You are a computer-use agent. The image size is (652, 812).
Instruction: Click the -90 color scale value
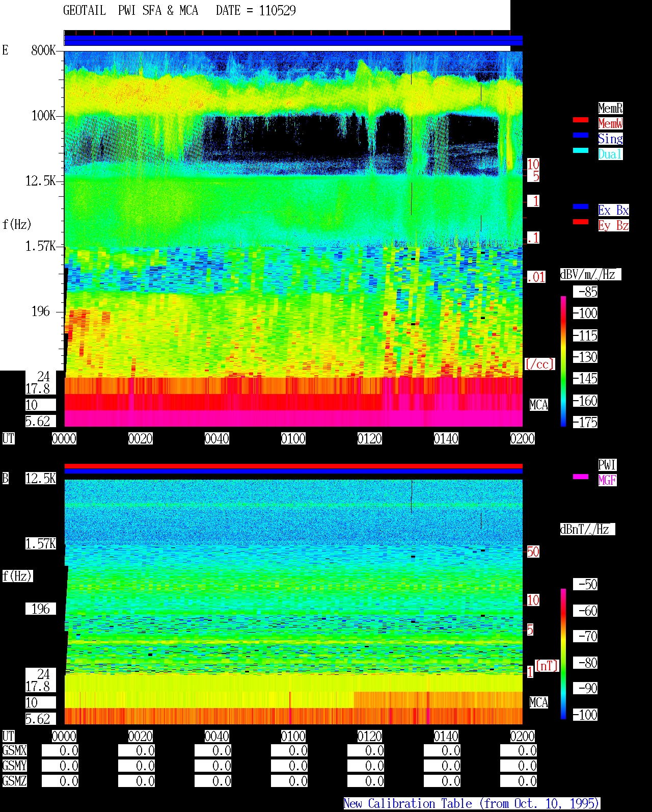click(585, 688)
